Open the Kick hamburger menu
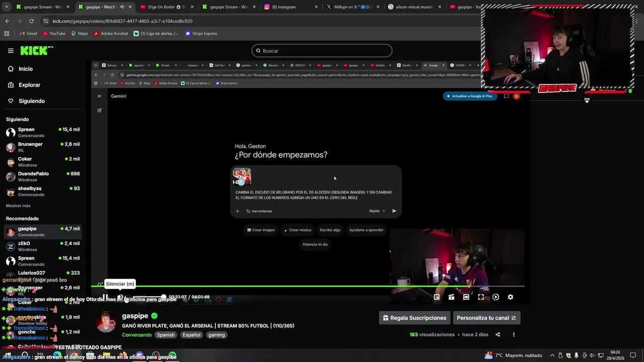Viewport: 644px width, 362px height. point(11,51)
